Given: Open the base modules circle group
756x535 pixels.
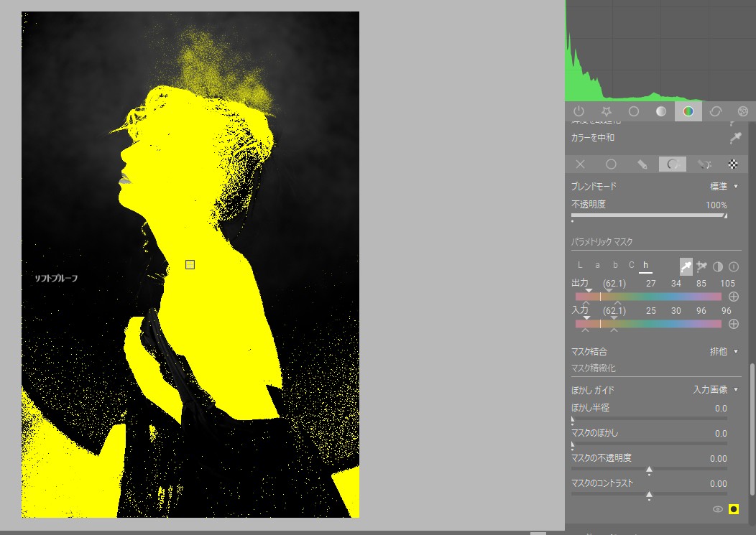Looking at the screenshot, I should (634, 111).
